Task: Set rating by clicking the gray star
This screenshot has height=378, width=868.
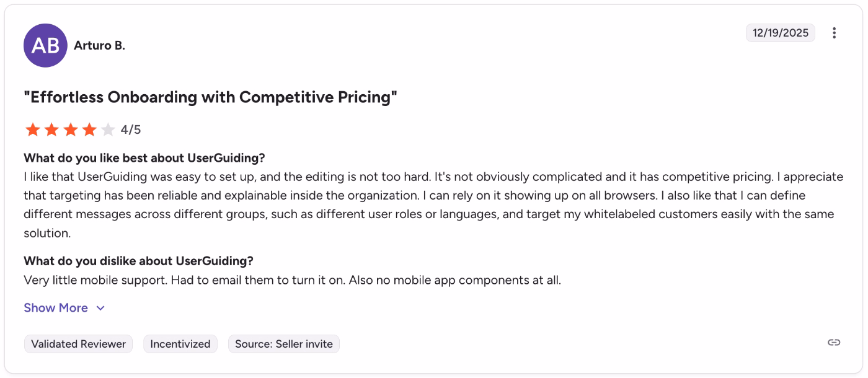Action: [107, 130]
